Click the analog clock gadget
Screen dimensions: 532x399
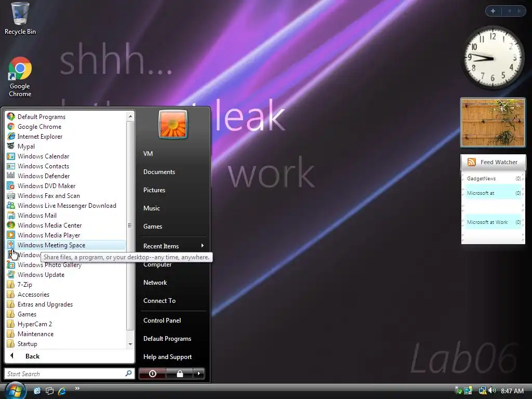click(x=493, y=58)
